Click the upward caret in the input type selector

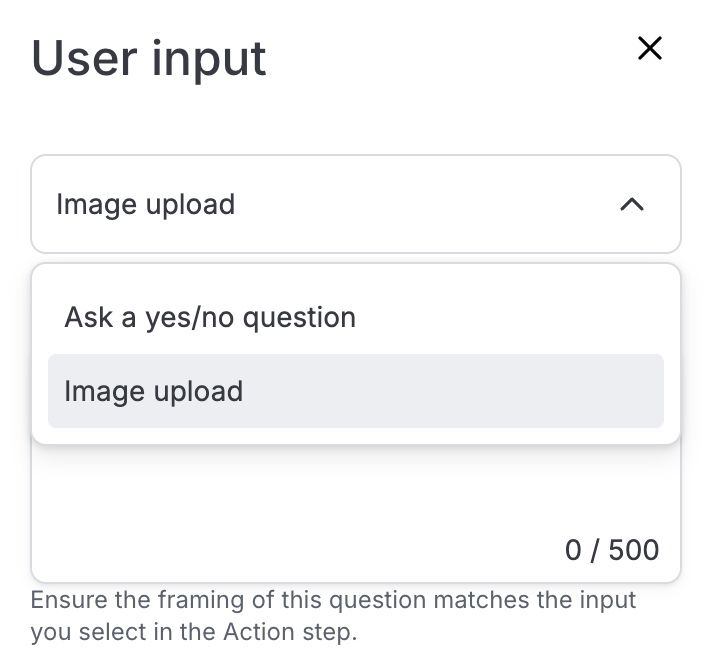tap(631, 204)
